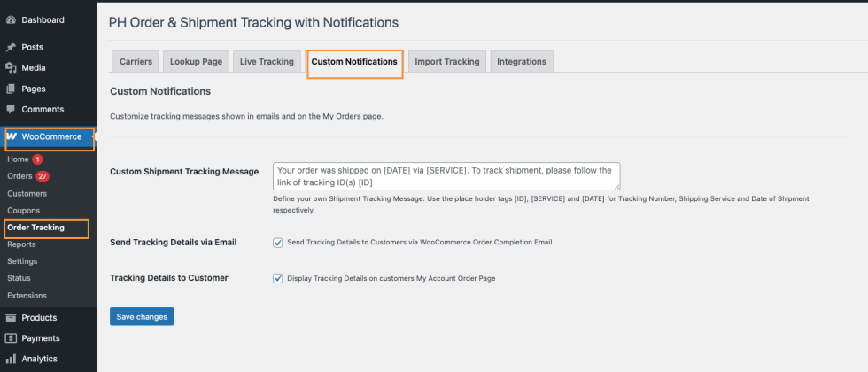Open the Integrations tab
868x372 pixels.
coord(522,62)
